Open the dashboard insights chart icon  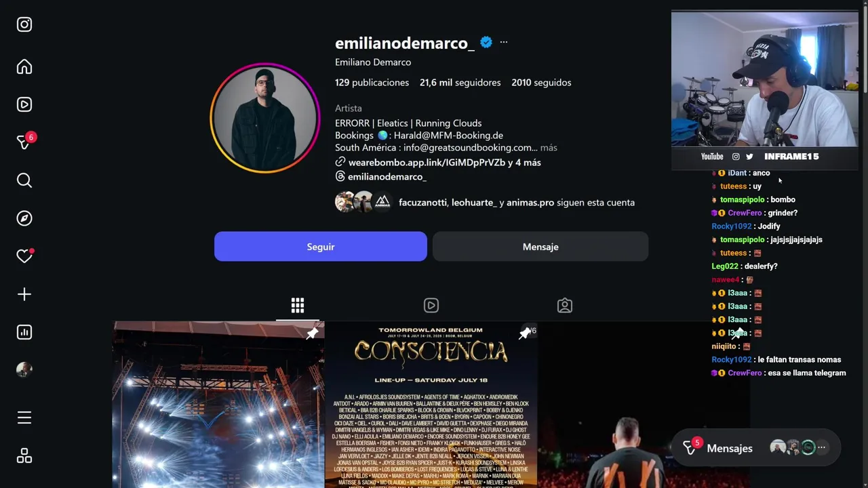[x=24, y=332]
